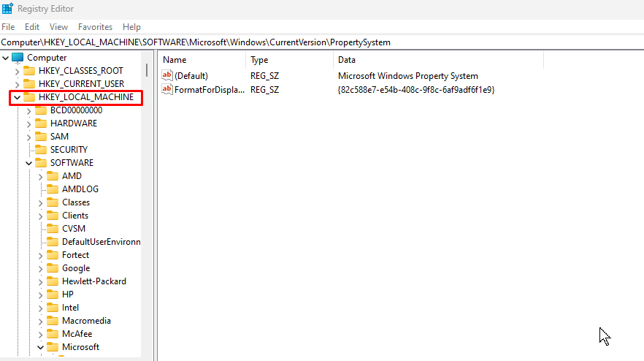Open the View menu
The width and height of the screenshot is (644, 361).
tap(58, 27)
